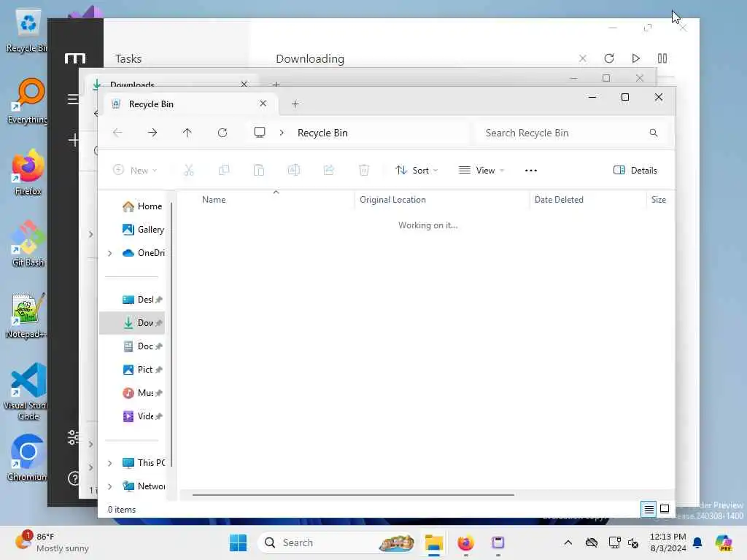747x560 pixels.
Task: Click the Tasks heading in download manager
Action: pyautogui.click(x=128, y=58)
